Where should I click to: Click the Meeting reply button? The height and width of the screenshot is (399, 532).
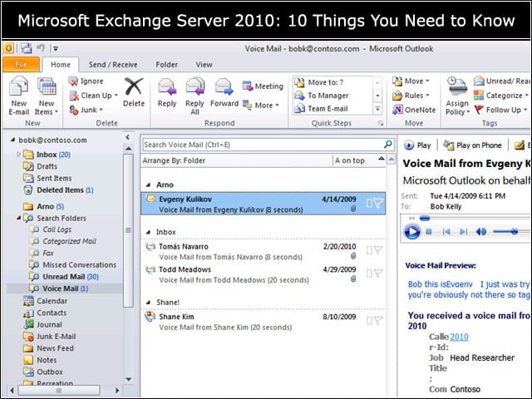point(263,86)
